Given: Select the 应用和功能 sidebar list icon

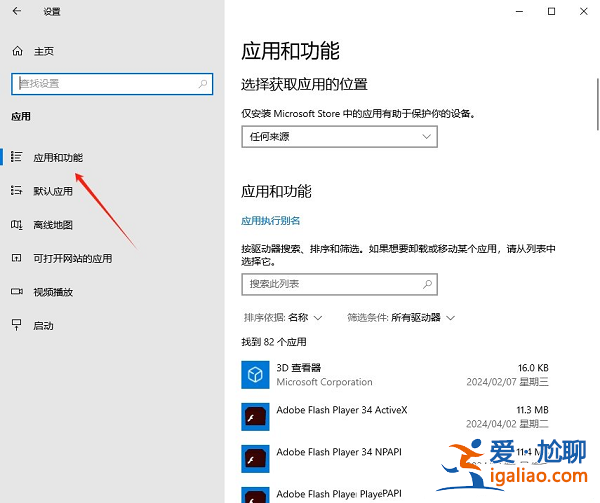Looking at the screenshot, I should 16,157.
